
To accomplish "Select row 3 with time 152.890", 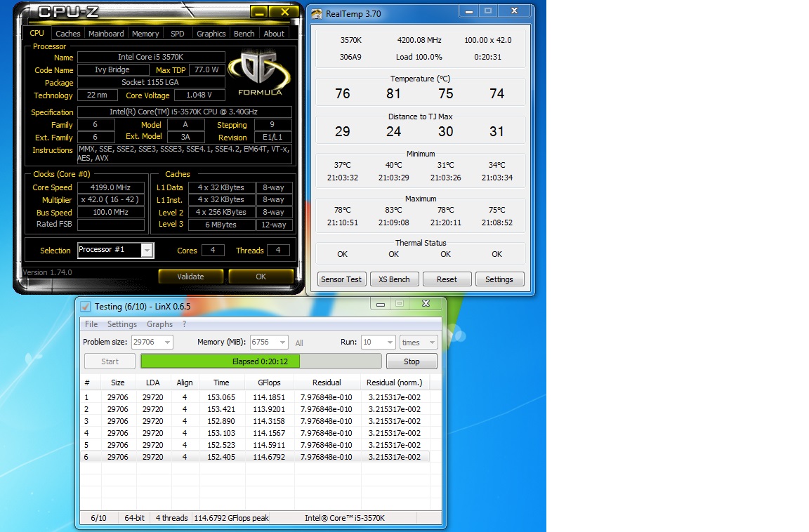I will [x=255, y=421].
